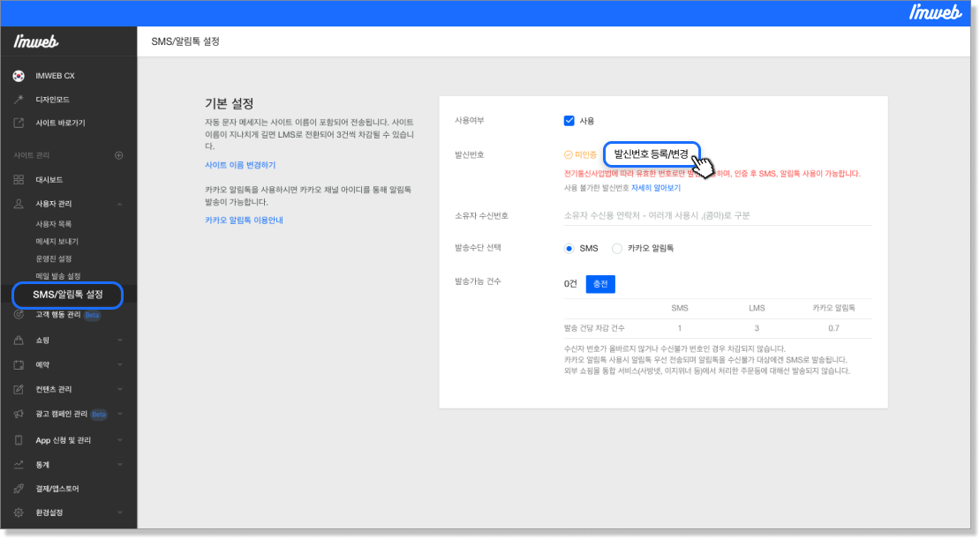Open 사용자 목록 in the sidebar
The image size is (980, 539).
pyautogui.click(x=54, y=223)
